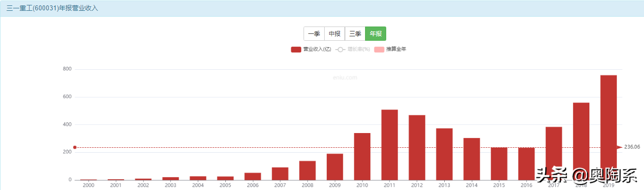
Task: Click the 2012 revenue bar
Action: [417, 148]
